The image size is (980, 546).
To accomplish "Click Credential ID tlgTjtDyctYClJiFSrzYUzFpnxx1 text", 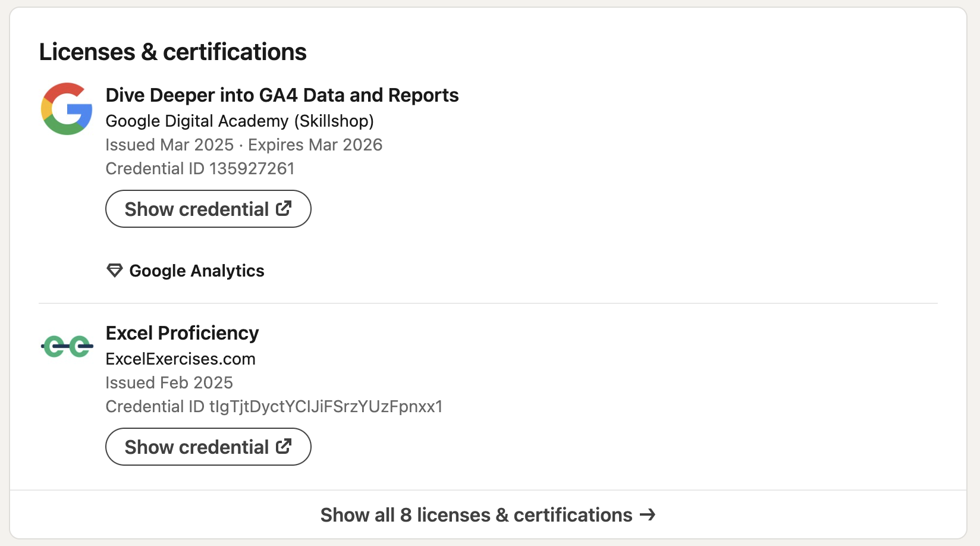I will pos(274,406).
